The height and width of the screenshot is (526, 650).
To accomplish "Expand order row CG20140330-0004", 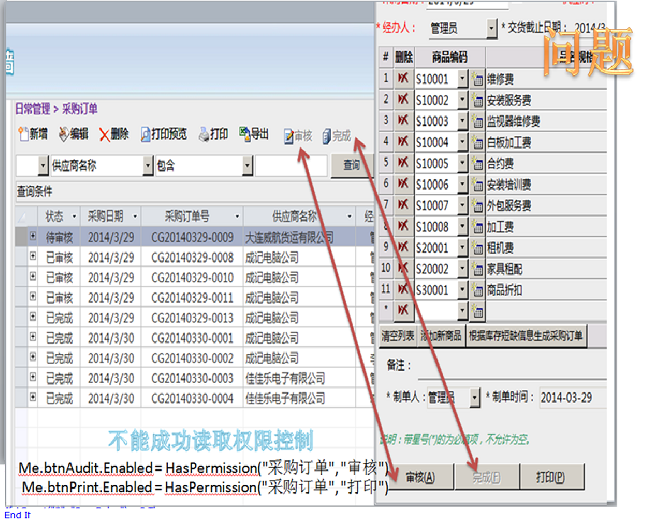I will pos(33,397).
